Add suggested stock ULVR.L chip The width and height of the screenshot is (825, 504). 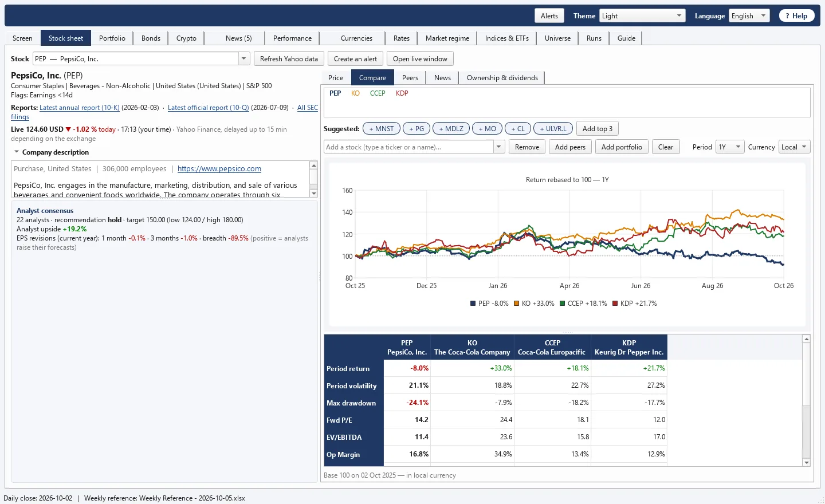553,129
